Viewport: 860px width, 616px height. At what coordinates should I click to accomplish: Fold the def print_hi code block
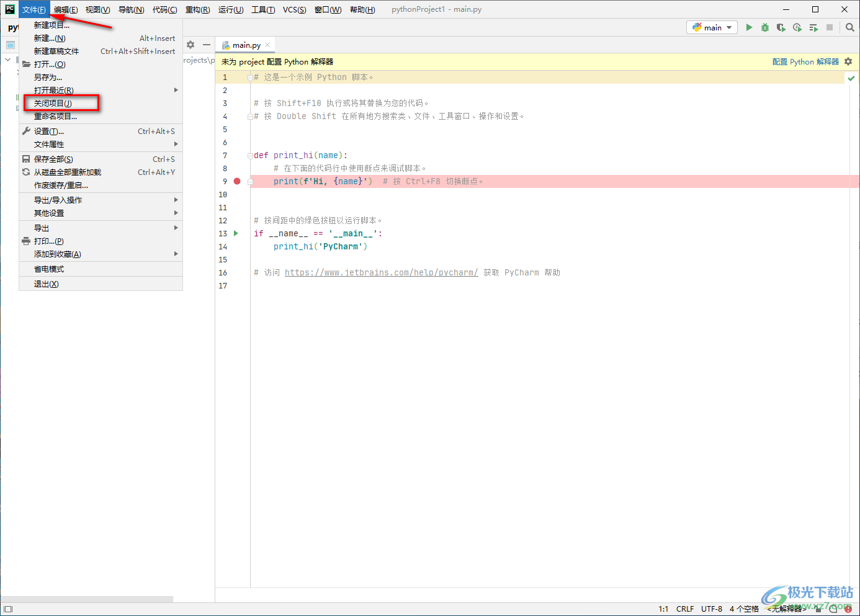249,156
